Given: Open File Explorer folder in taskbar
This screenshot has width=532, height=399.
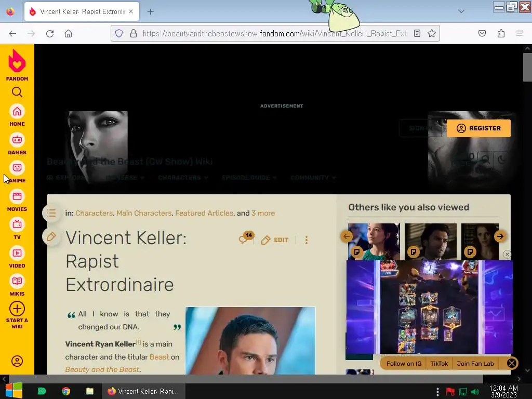Looking at the screenshot, I should 89,391.
